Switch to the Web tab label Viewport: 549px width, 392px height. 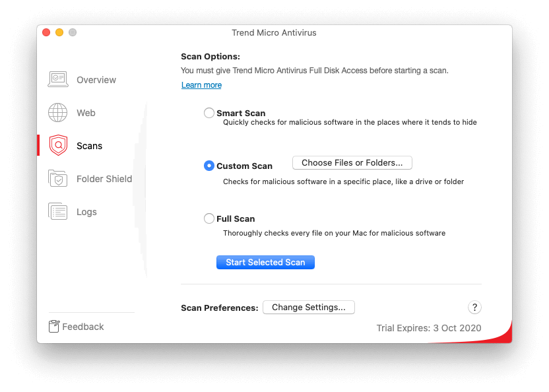[86, 113]
